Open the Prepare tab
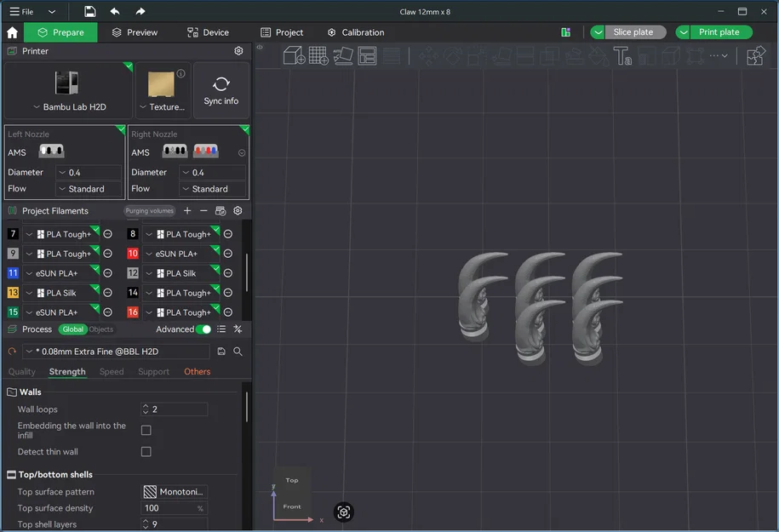 tap(60, 32)
